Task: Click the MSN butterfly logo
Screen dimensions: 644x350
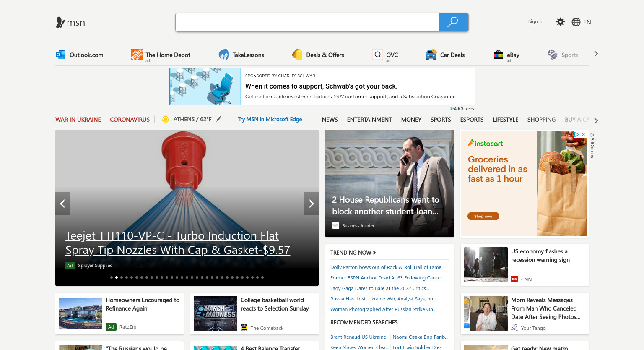Action: 60,22
